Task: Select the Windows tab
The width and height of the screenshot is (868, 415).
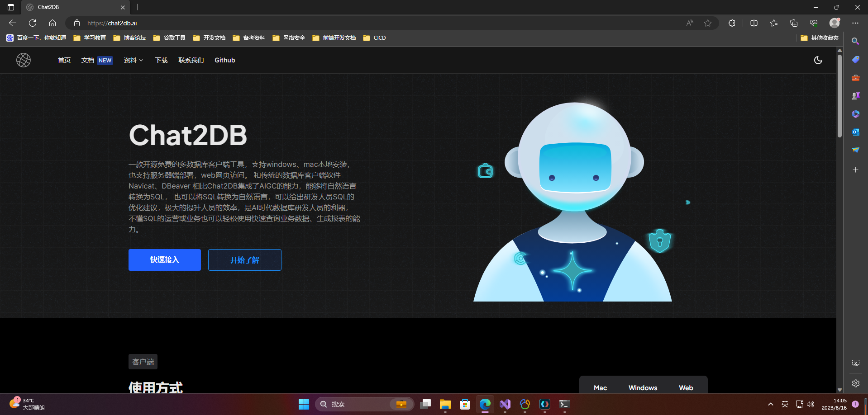Action: tap(643, 388)
